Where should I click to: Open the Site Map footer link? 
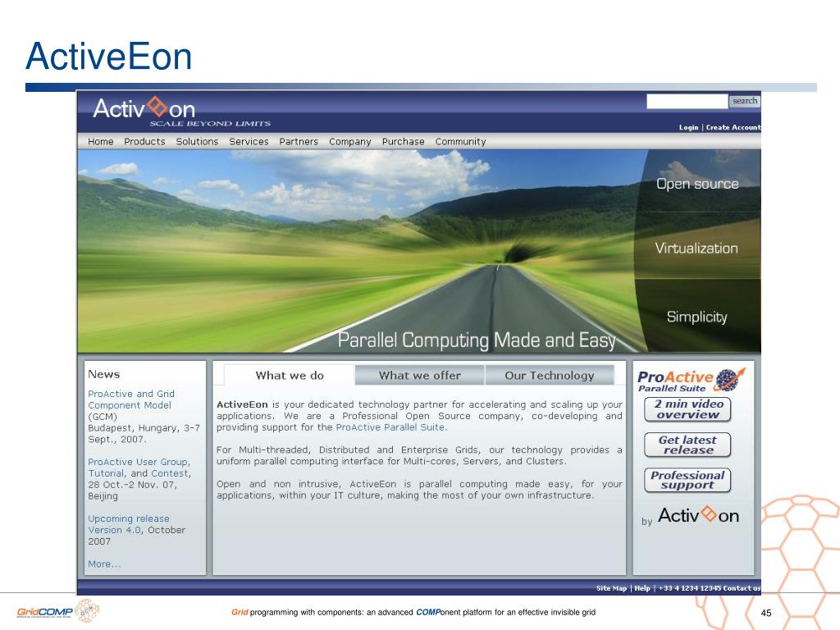pyautogui.click(x=611, y=588)
